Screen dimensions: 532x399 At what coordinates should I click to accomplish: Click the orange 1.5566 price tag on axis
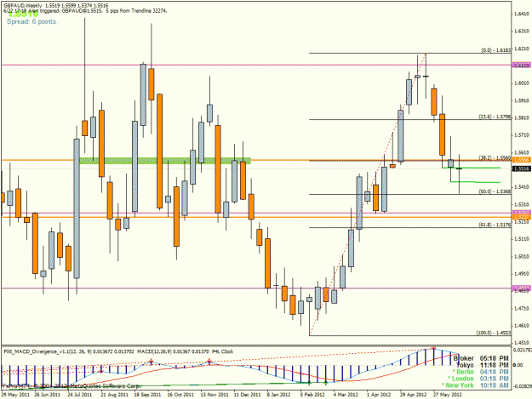[x=522, y=160]
